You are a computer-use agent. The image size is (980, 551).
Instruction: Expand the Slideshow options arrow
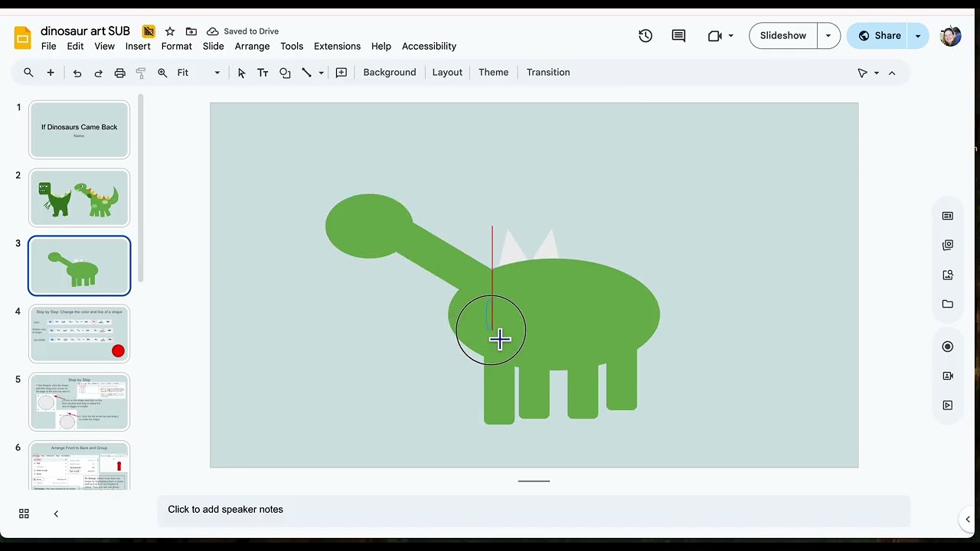[x=828, y=35]
